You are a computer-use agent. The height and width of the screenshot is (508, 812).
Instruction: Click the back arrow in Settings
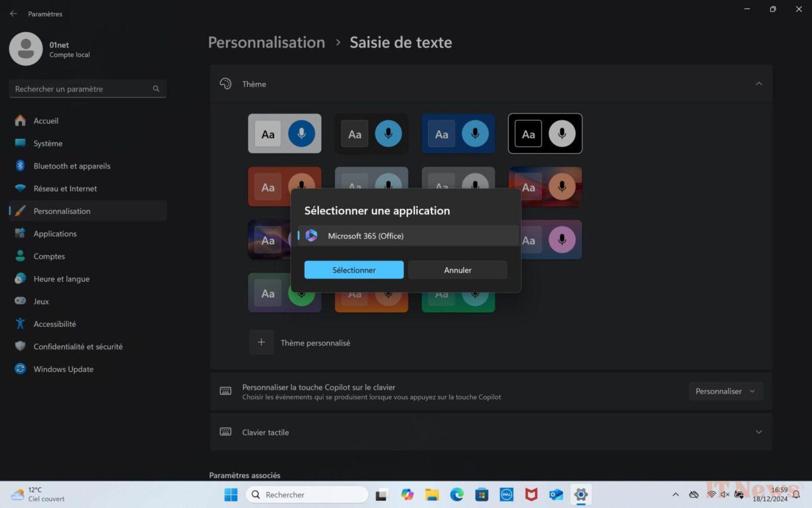[13, 13]
